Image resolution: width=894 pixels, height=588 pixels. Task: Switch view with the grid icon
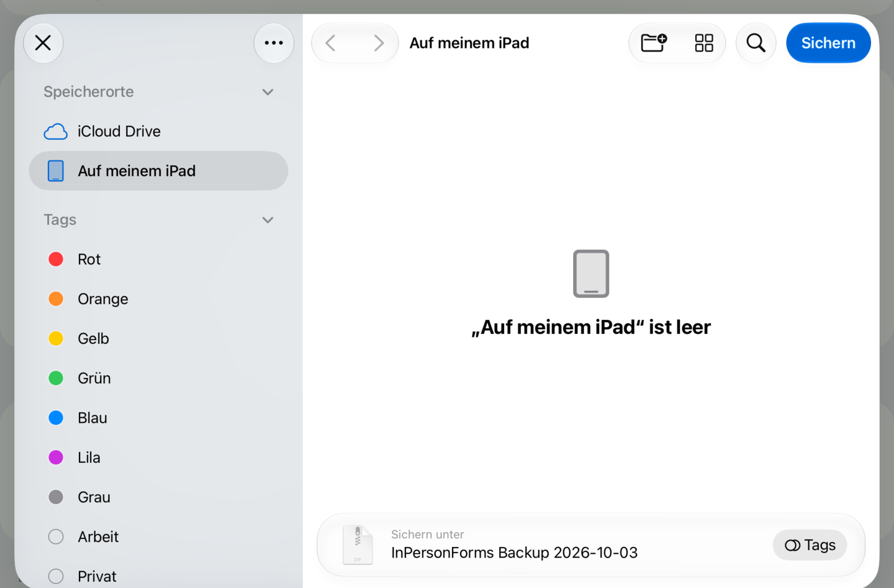704,43
